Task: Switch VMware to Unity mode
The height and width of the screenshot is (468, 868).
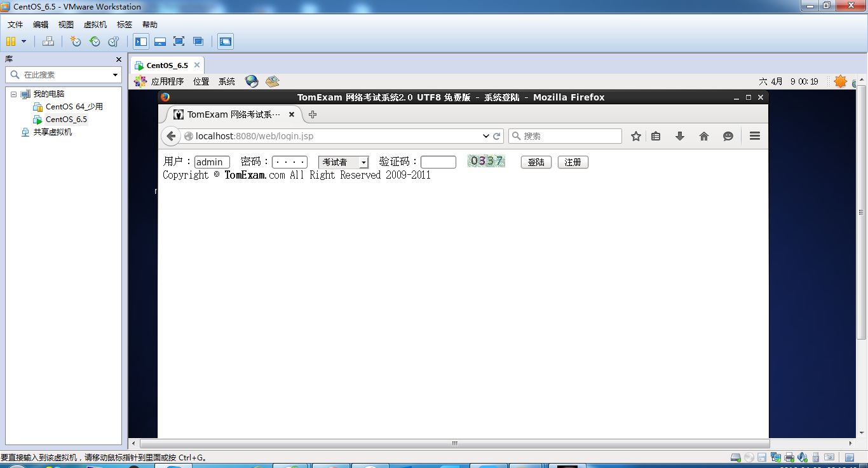Action: (198, 41)
